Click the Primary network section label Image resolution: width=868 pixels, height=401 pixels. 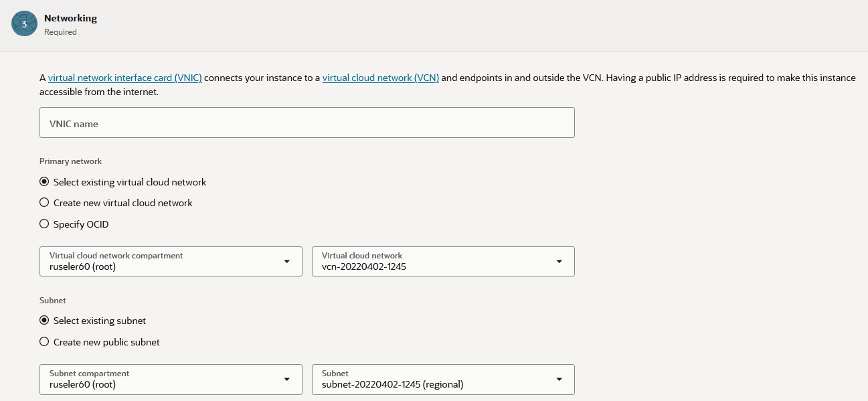click(x=70, y=161)
